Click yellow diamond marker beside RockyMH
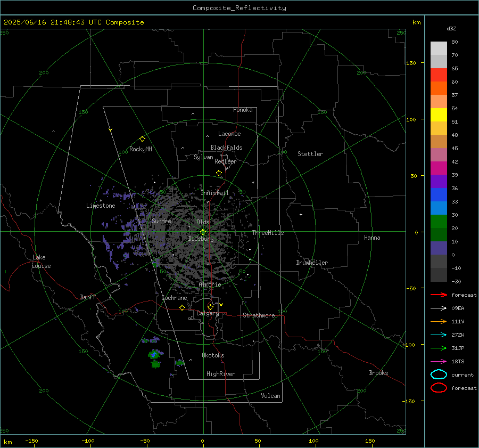The height and width of the screenshot is (448, 479). pos(142,139)
